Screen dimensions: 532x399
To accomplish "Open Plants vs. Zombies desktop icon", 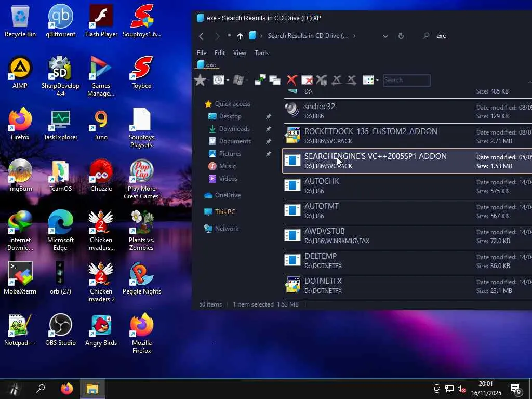I will point(141,230).
